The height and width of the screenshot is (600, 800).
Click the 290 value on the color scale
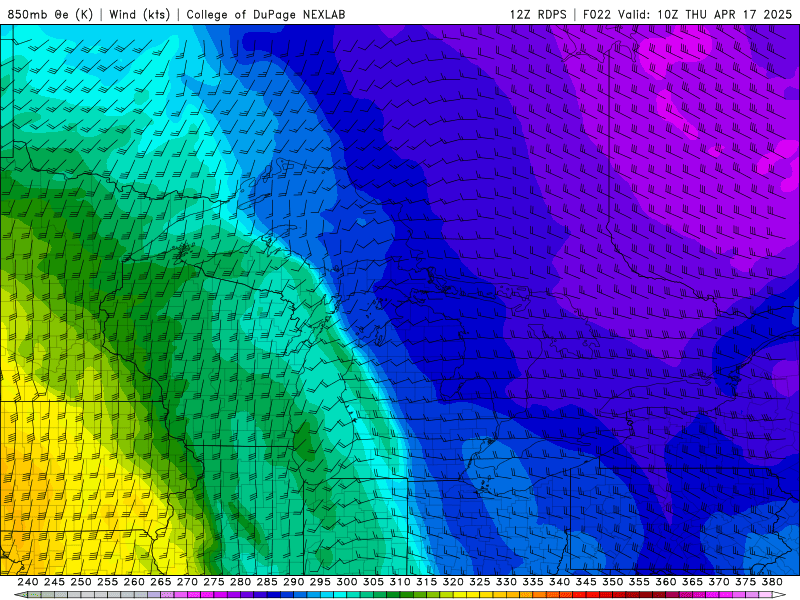click(x=293, y=582)
